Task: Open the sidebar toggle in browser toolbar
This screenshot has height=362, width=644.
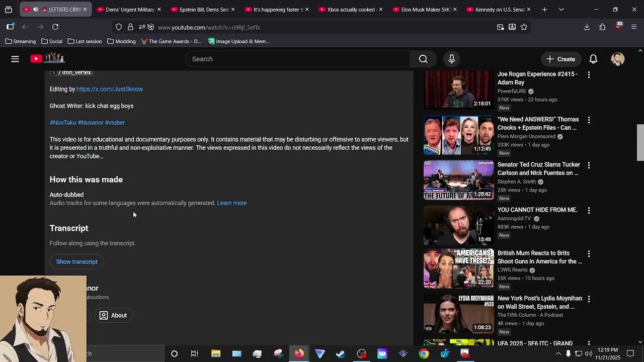Action: [10, 27]
